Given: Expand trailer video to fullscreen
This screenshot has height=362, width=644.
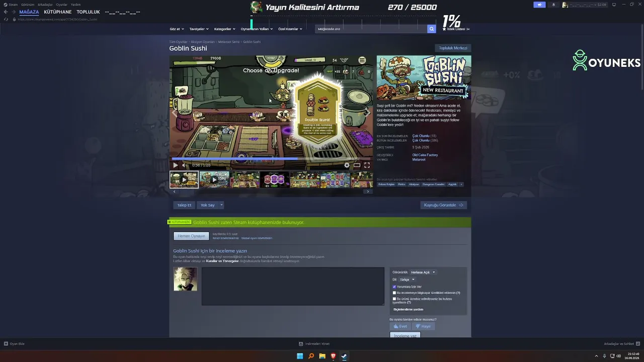Looking at the screenshot, I should coord(367,165).
